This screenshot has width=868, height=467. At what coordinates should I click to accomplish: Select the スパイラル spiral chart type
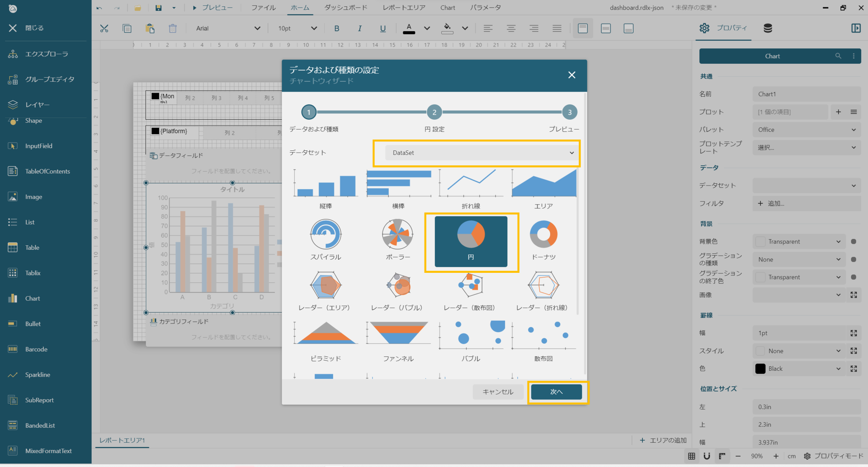coord(325,241)
